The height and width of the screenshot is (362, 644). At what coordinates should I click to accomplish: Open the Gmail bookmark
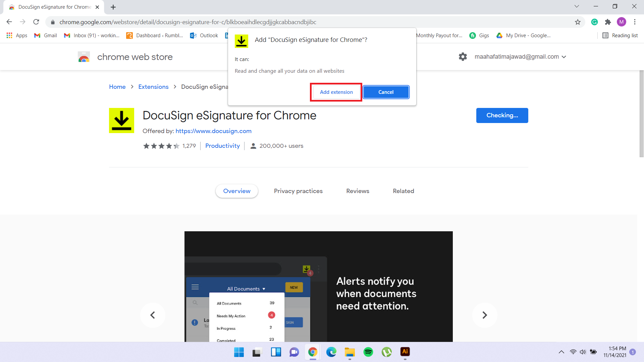coord(46,36)
